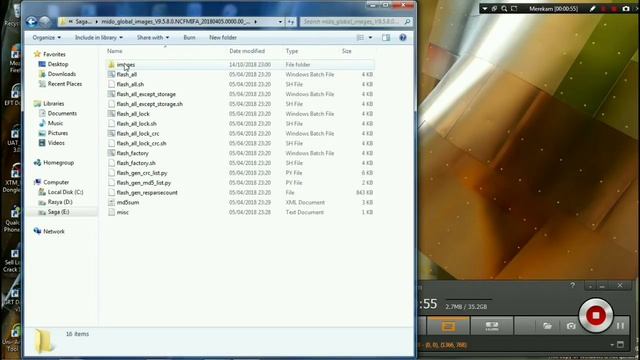The image size is (640, 360).
Task: Select the drawing pencil on recording bar
Action: click(592, 9)
